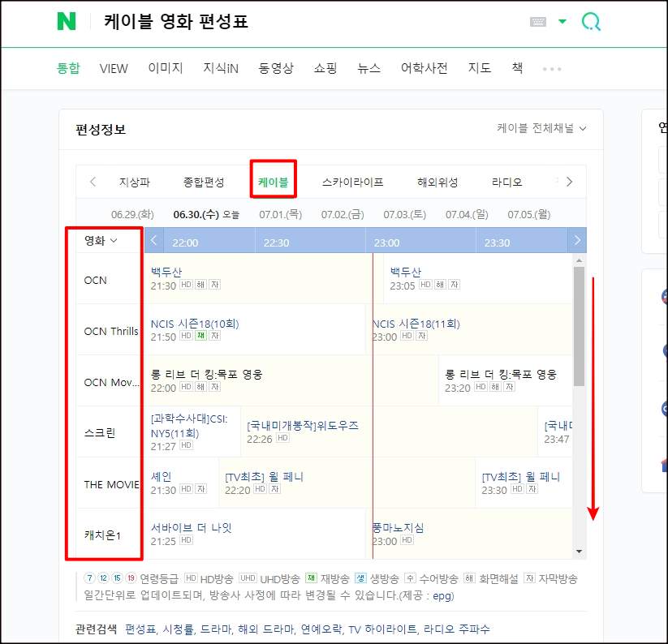The height and width of the screenshot is (644, 668).
Task: Select the 케이블 category
Action: (x=273, y=182)
